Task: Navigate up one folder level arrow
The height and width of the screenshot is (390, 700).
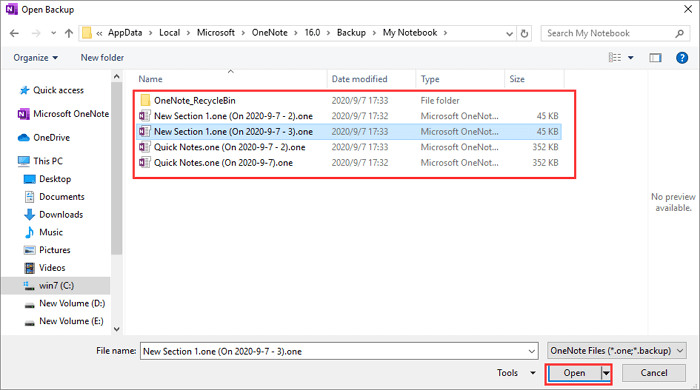Action: pyautogui.click(x=69, y=33)
